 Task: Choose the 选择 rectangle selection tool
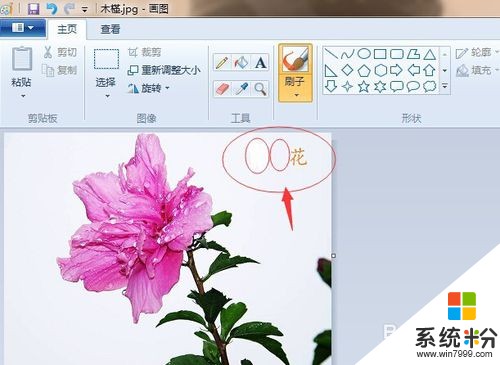pyautogui.click(x=106, y=59)
